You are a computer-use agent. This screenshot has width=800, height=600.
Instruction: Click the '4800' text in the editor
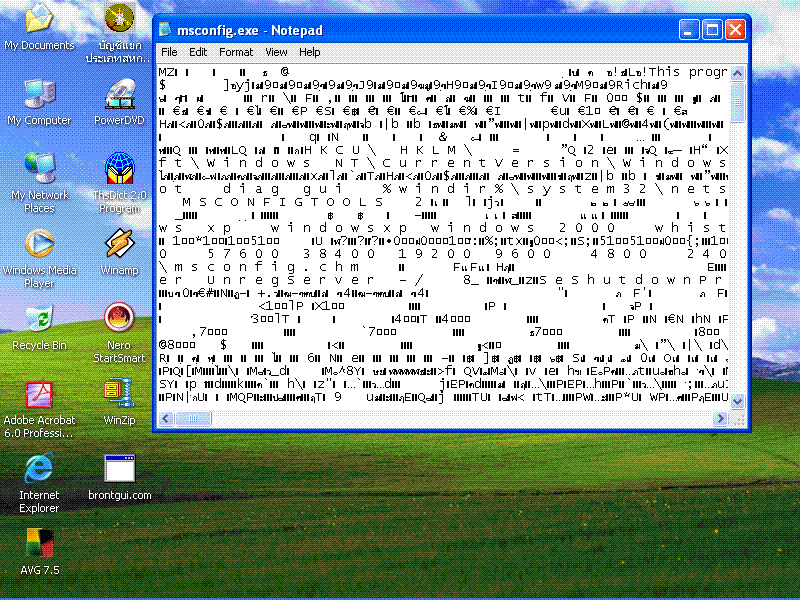pos(619,254)
